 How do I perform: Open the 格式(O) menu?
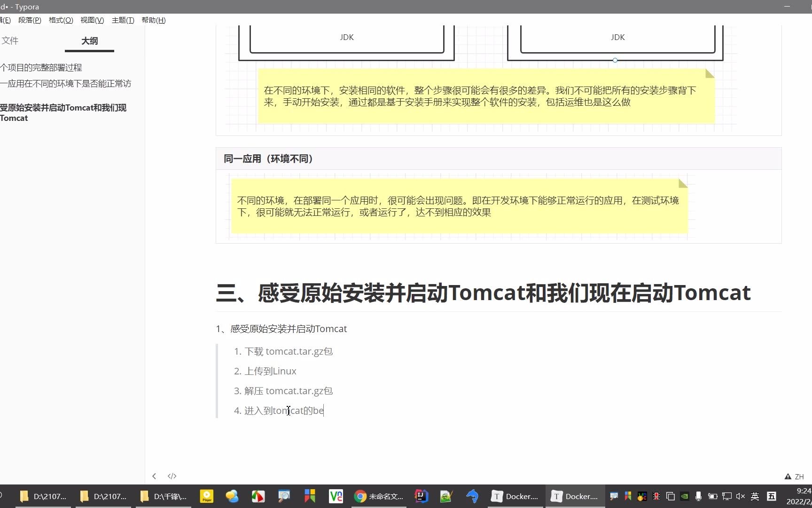[61, 20]
